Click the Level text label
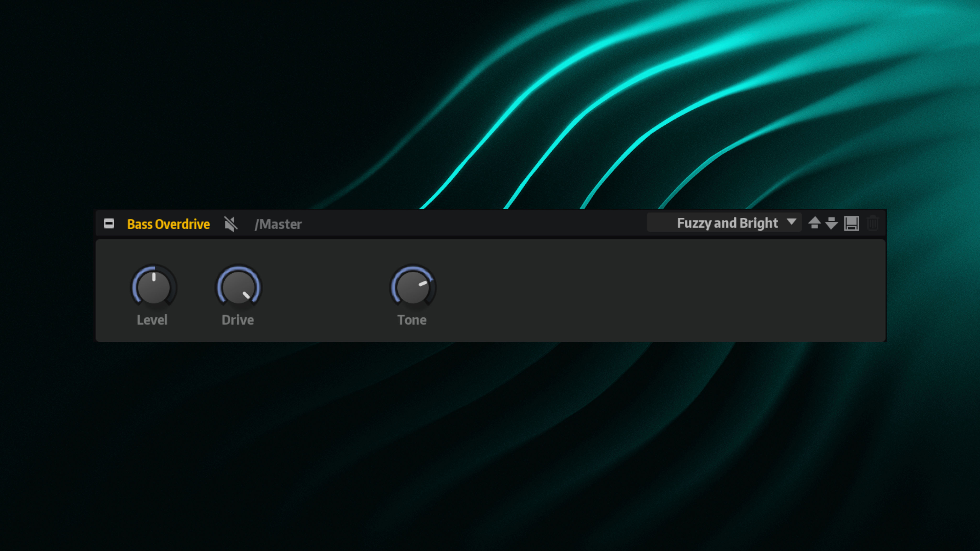 click(x=152, y=320)
